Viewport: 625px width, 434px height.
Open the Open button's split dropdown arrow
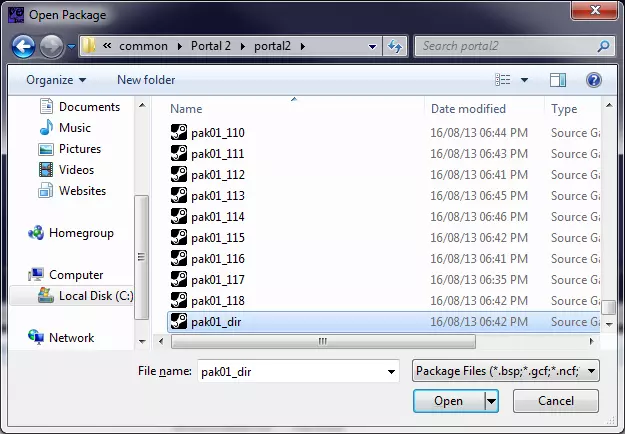[x=491, y=401]
